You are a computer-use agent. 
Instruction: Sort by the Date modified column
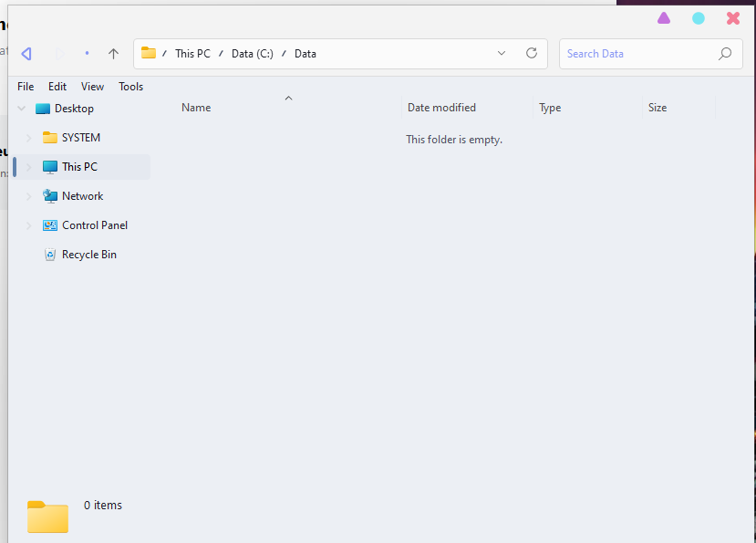[441, 108]
